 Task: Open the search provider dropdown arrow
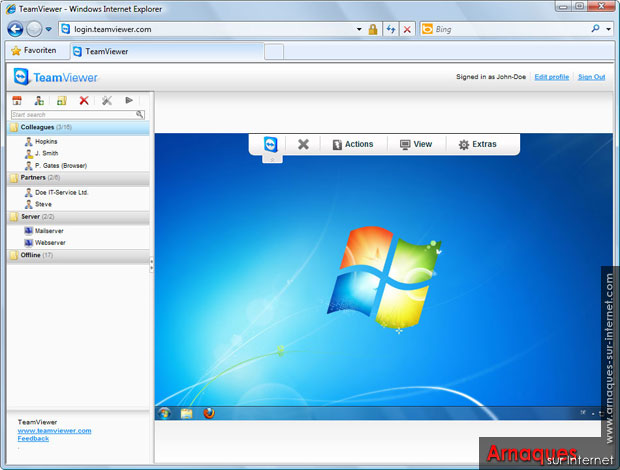(x=609, y=29)
